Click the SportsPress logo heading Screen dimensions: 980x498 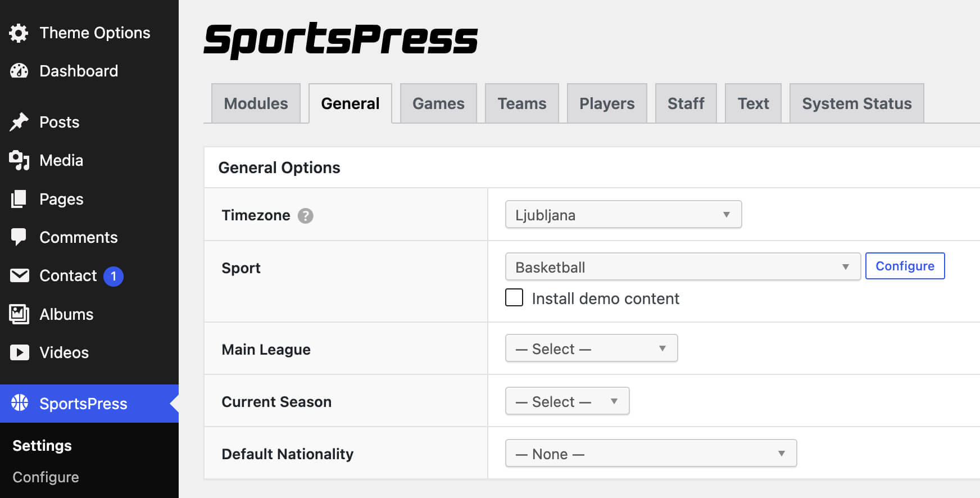[341, 40]
